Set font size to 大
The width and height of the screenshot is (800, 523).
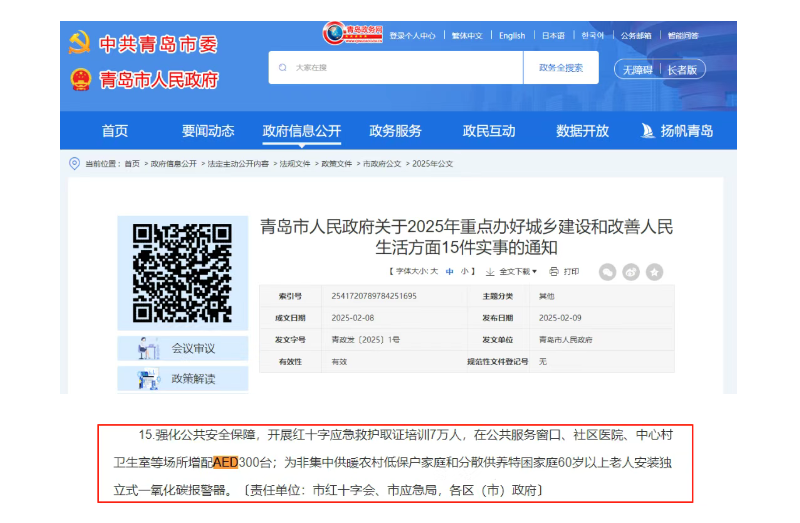[434, 271]
